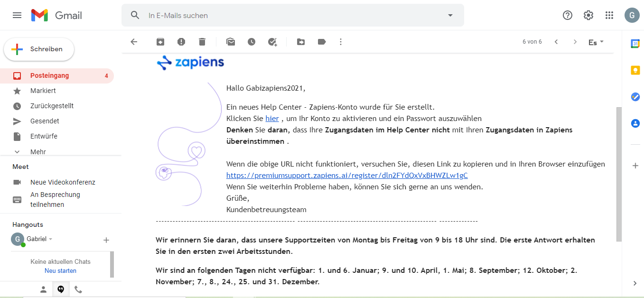
Task: Open search options dropdown arrow
Action: [x=450, y=15]
